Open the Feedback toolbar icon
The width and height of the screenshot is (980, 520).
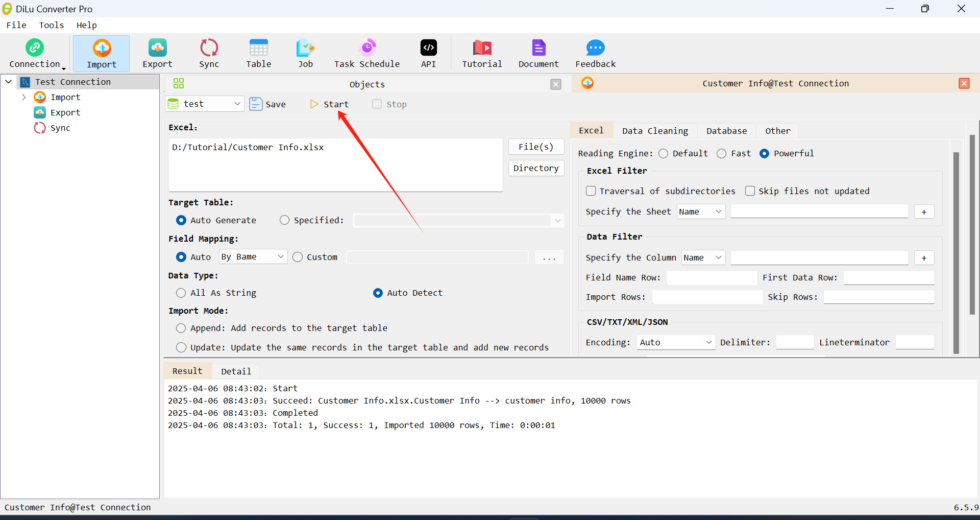[x=596, y=48]
